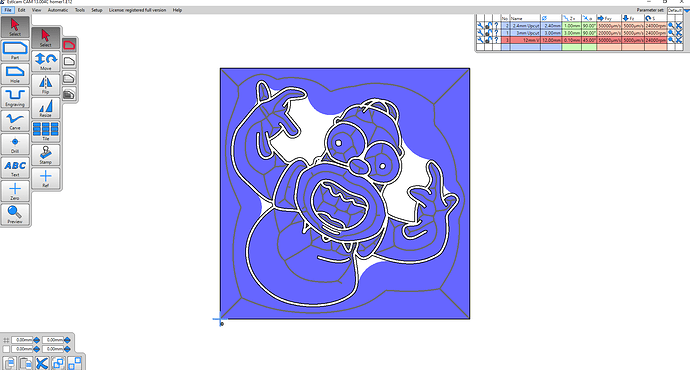Click the top-left 0.00mm input field

pos(22,340)
